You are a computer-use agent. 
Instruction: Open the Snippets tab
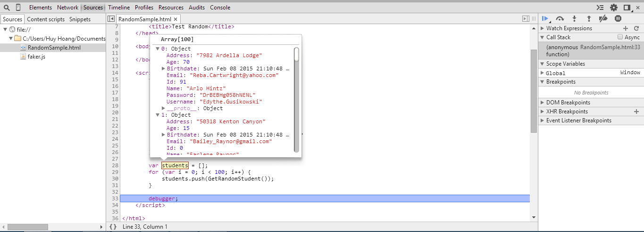point(80,19)
